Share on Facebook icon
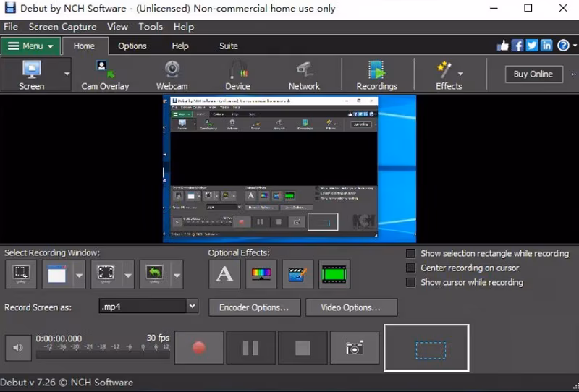The height and width of the screenshot is (392, 579). click(x=517, y=46)
